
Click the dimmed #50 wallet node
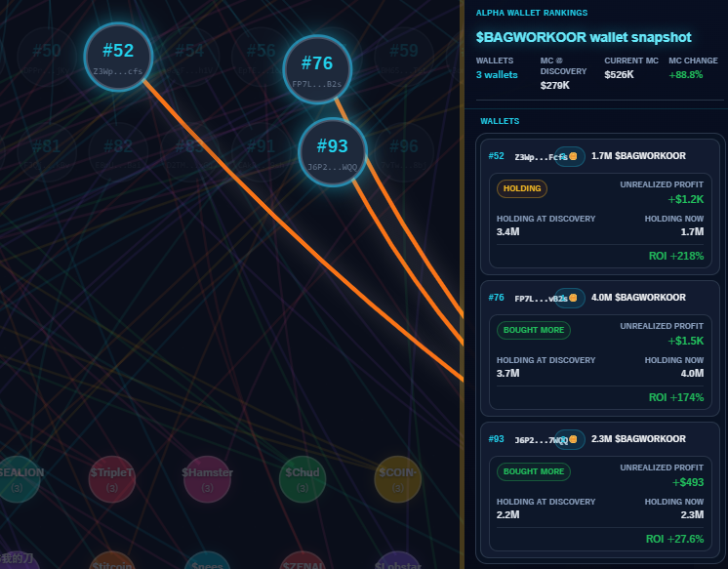point(47,57)
